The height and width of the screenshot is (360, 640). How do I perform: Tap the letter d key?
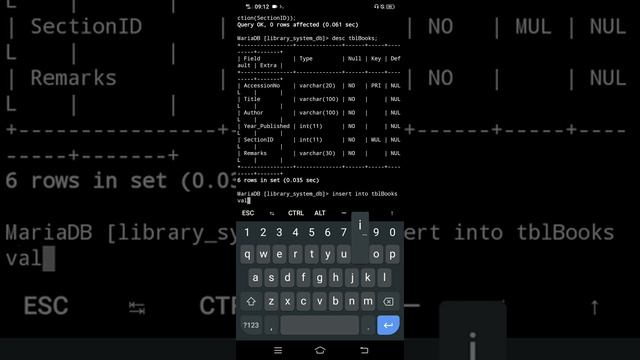point(287,278)
